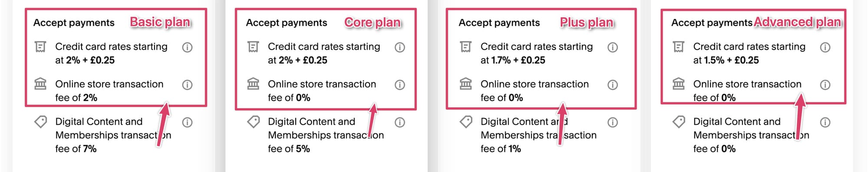Click the tag icon in the Plus plan

466,122
